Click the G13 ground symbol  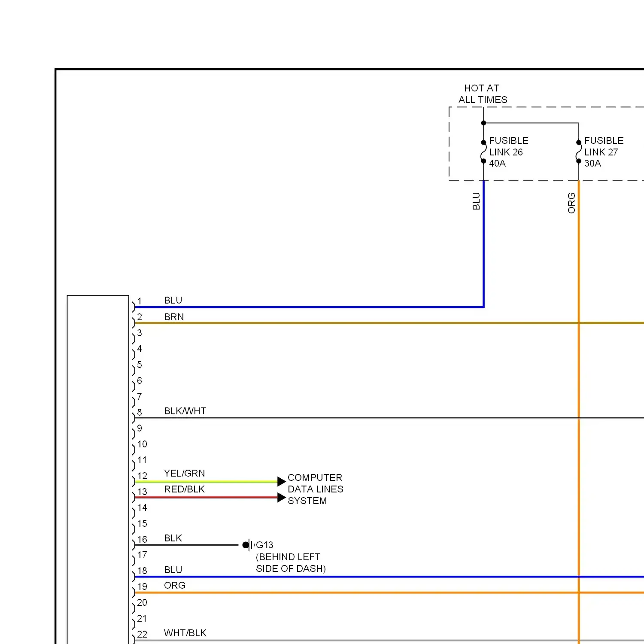click(249, 545)
